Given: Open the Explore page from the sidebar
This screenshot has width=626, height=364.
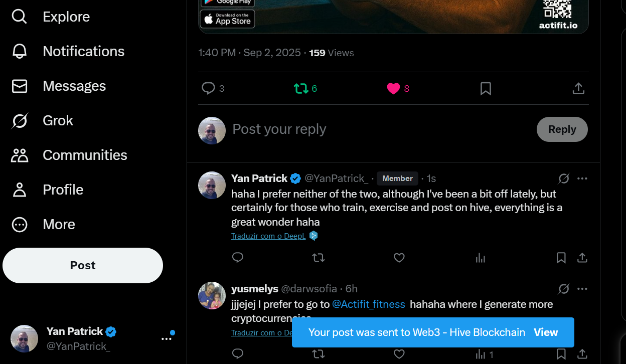Looking at the screenshot, I should click(x=51, y=17).
